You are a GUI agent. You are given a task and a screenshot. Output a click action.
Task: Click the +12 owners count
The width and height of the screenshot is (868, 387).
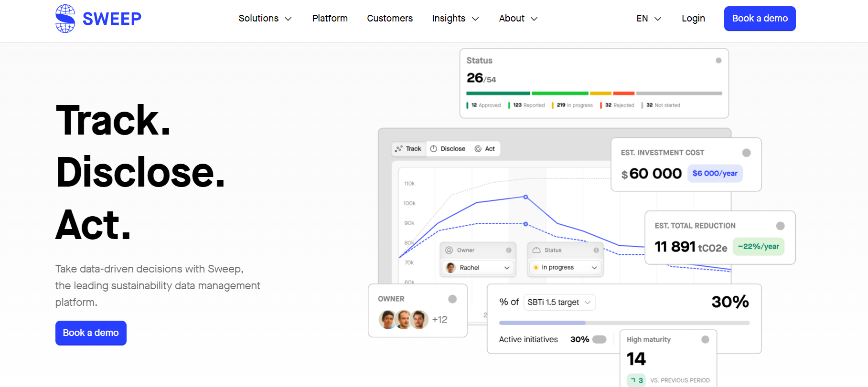click(x=440, y=320)
